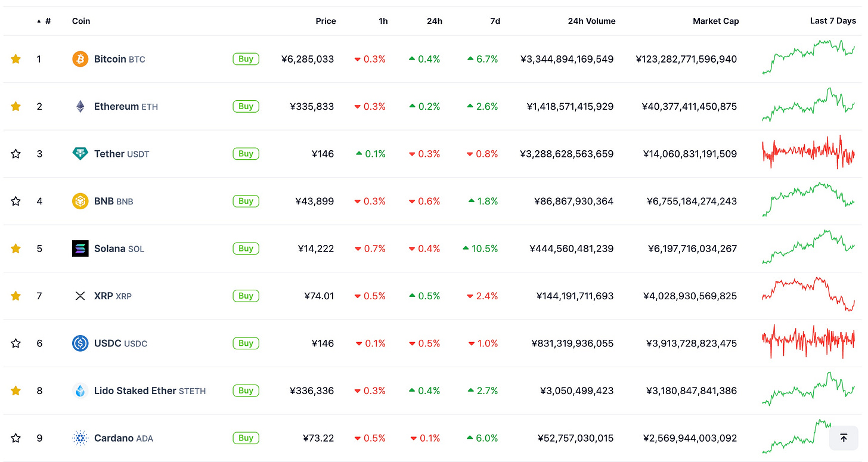Click the Buy button for Cardano
868x462 pixels.
[x=246, y=438]
